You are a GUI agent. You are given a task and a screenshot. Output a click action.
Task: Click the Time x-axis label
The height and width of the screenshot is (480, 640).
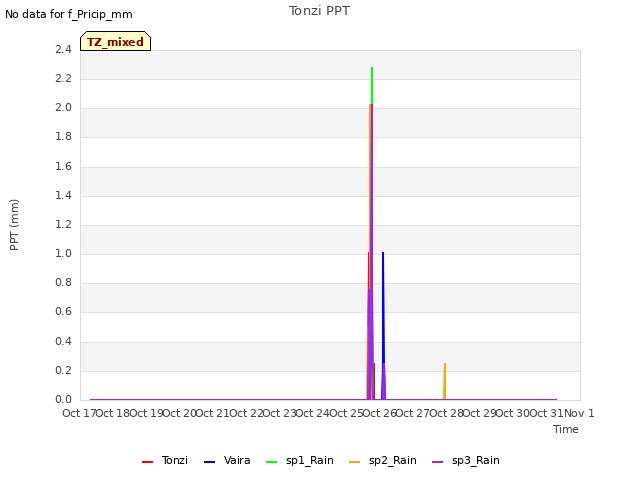coord(566,429)
